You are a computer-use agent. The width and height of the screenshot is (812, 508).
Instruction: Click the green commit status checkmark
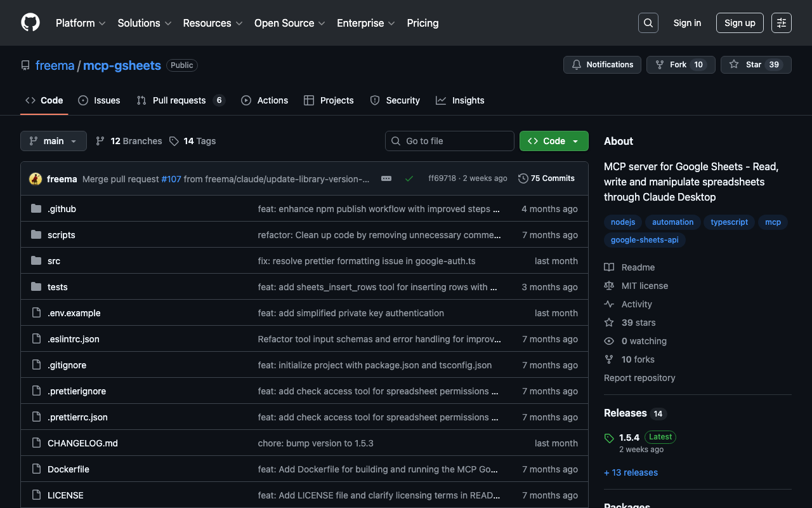[x=409, y=178]
